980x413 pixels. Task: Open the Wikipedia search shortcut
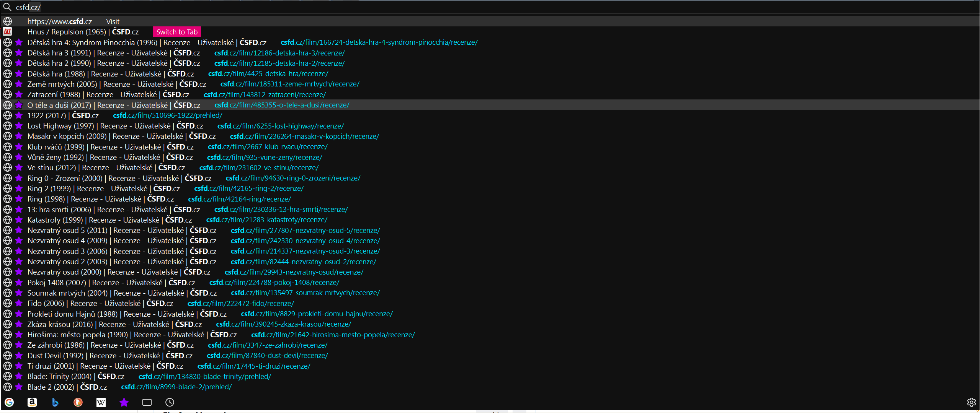pos(101,402)
